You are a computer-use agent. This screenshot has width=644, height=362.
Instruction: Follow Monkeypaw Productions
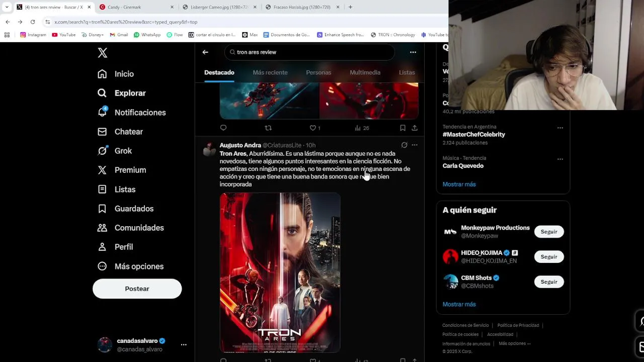pos(549,232)
